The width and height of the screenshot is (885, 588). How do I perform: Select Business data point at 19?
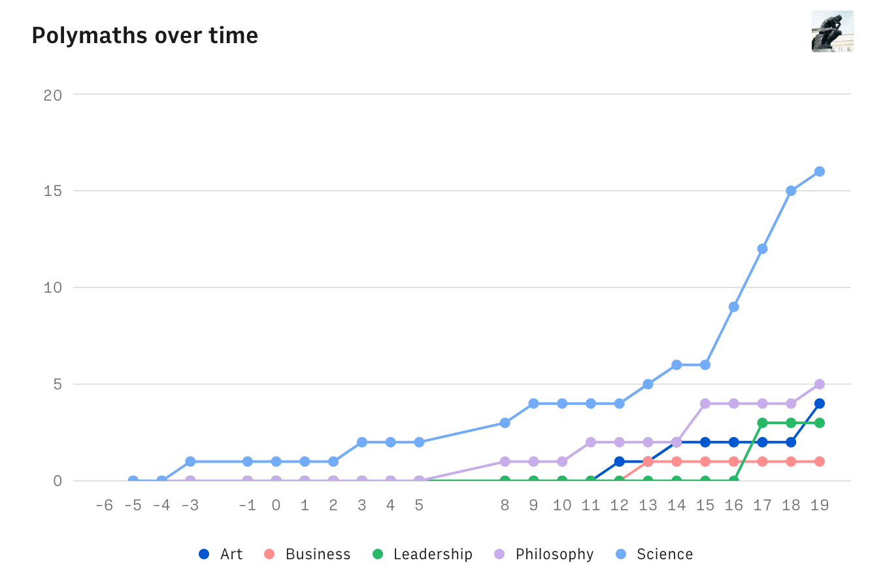(819, 461)
